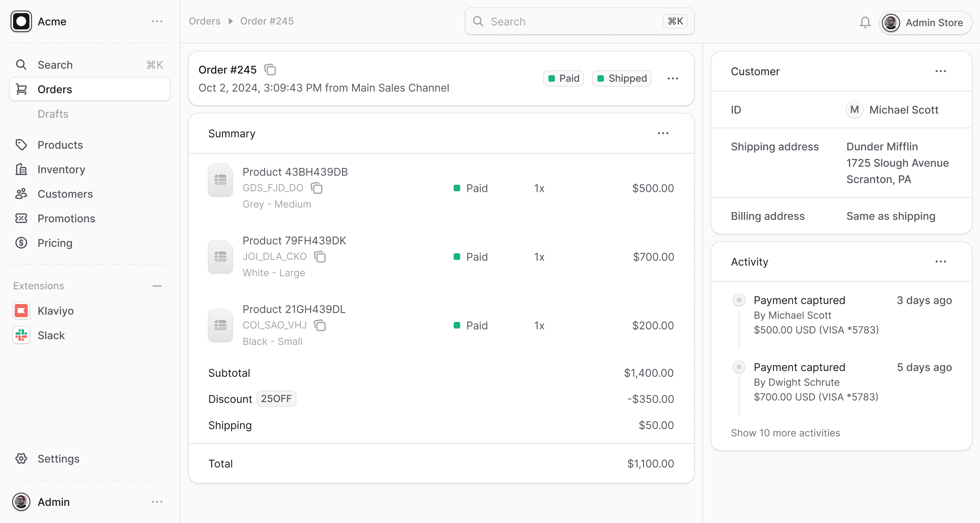Image resolution: width=980 pixels, height=523 pixels.
Task: Copy SKU JOI_DLA_CKO to clipboard
Action: coord(320,257)
